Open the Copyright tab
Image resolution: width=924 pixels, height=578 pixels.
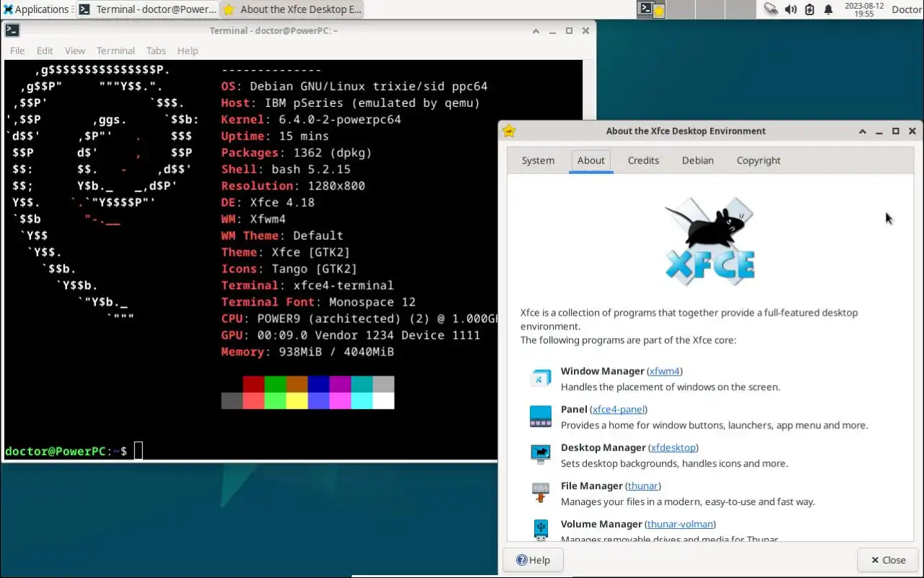tap(759, 160)
